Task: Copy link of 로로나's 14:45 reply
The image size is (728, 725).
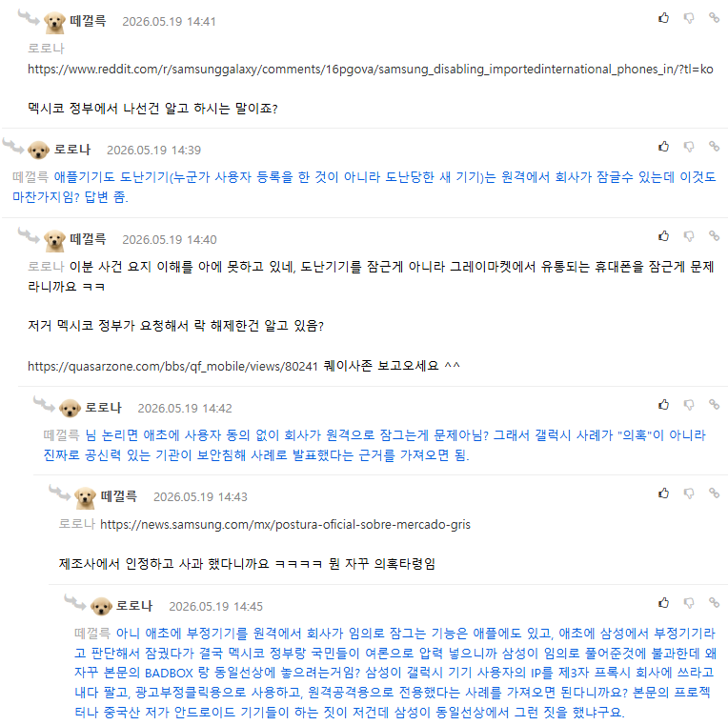Action: coord(714,603)
